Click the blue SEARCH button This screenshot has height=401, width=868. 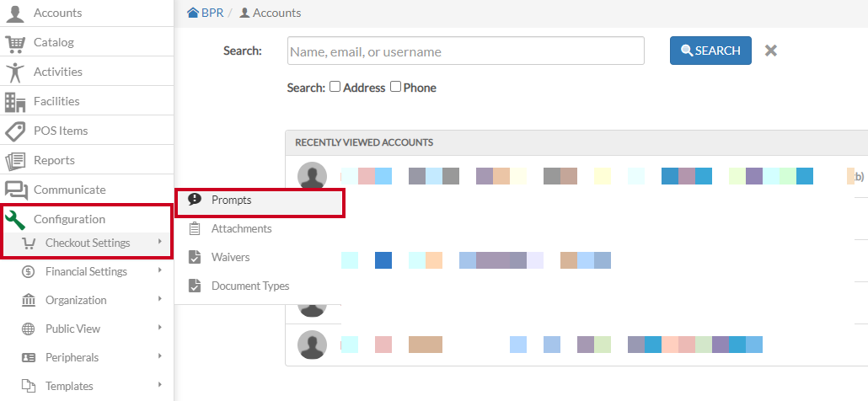(x=710, y=51)
